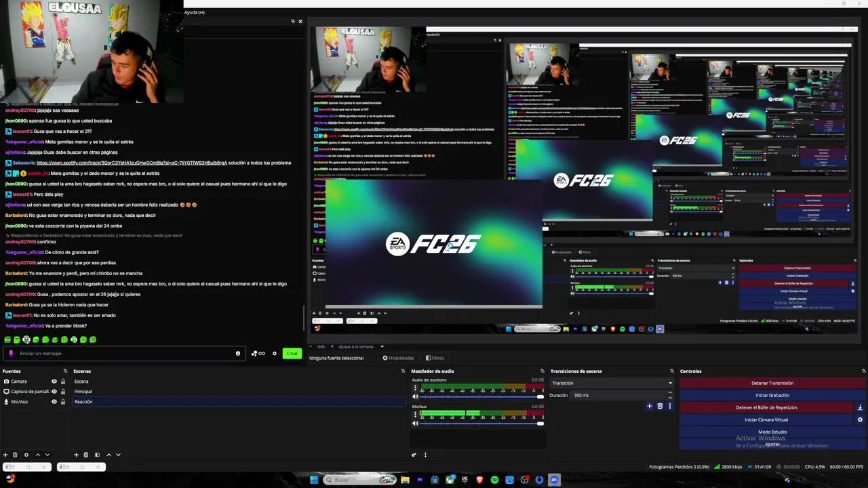Mute the Mic/Aux speaker icon
The image size is (868, 488).
coord(416,424)
